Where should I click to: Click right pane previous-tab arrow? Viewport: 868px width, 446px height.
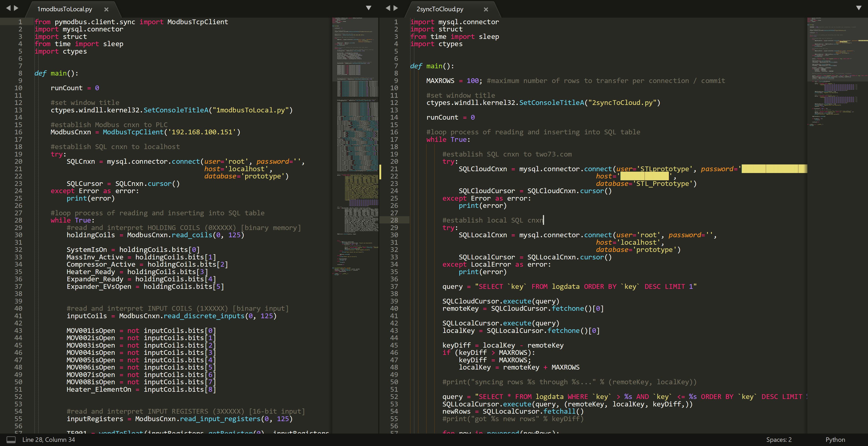[x=388, y=8]
